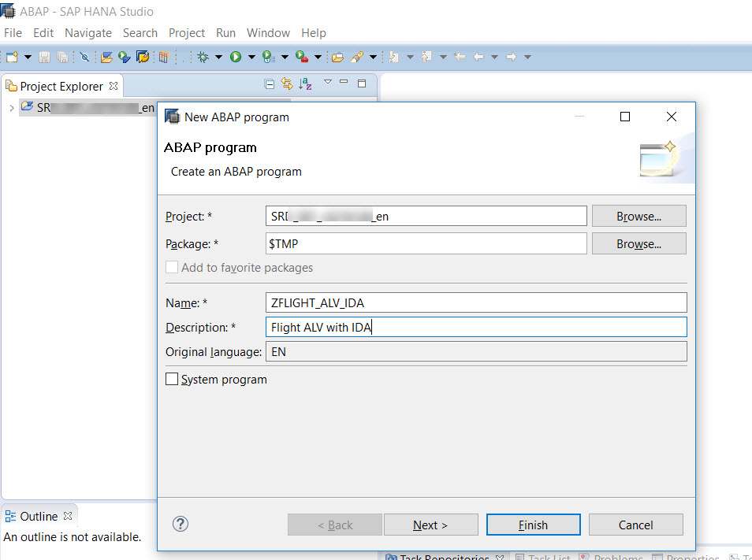Toggle Link with Editor in Project Explorer
Image resolution: width=752 pixels, height=560 pixels.
[286, 83]
